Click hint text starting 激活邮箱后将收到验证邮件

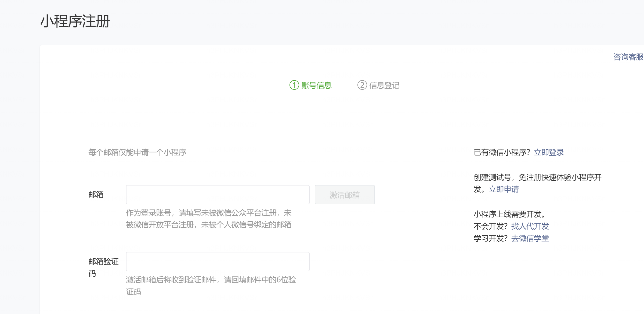coord(211,286)
